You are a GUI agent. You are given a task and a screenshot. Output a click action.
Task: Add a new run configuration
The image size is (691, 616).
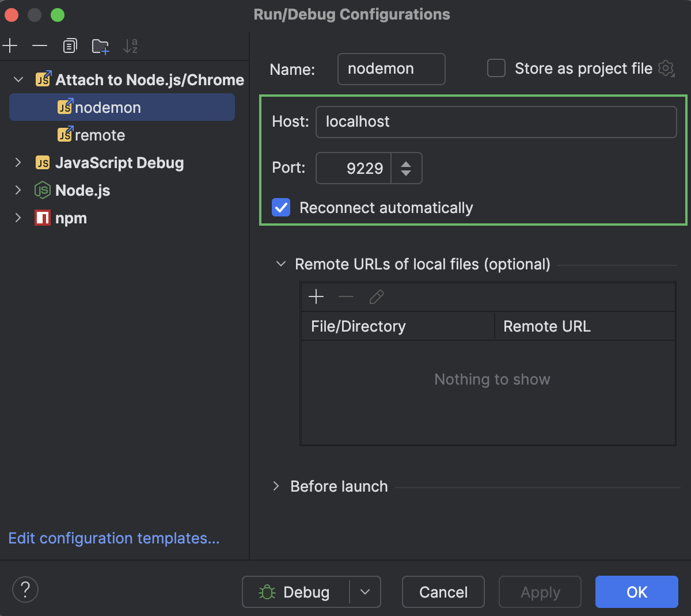(x=10, y=45)
